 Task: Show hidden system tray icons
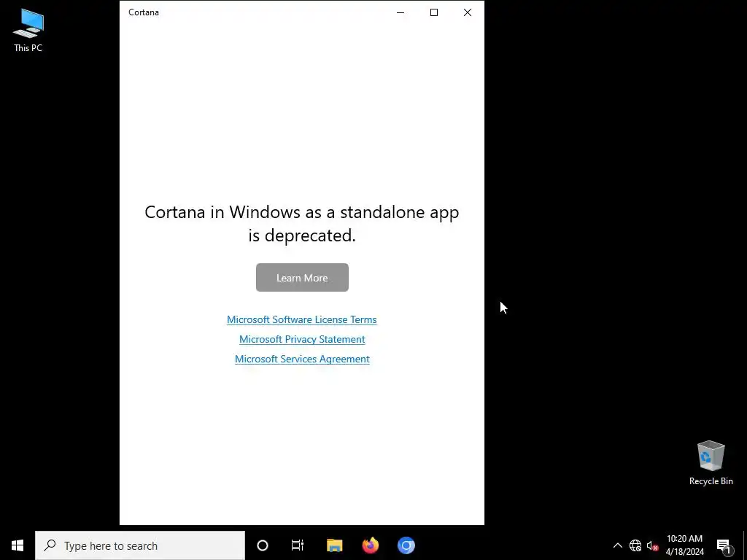coord(617,545)
